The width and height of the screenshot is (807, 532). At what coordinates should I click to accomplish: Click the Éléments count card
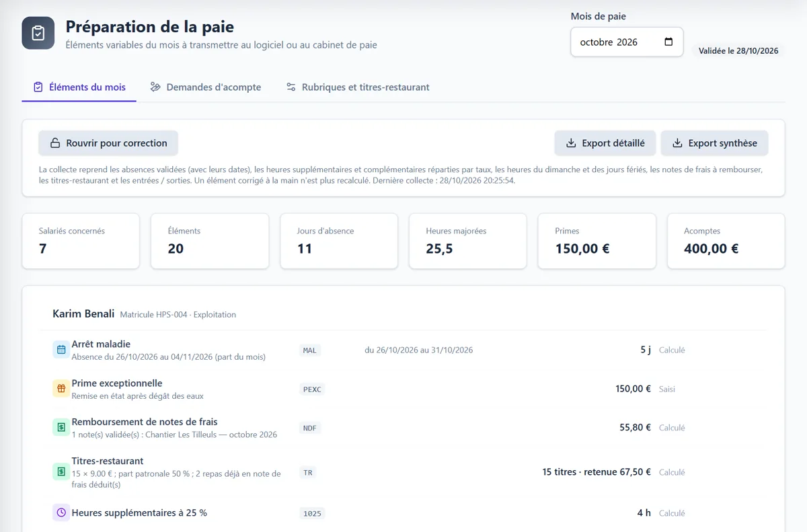coord(210,241)
